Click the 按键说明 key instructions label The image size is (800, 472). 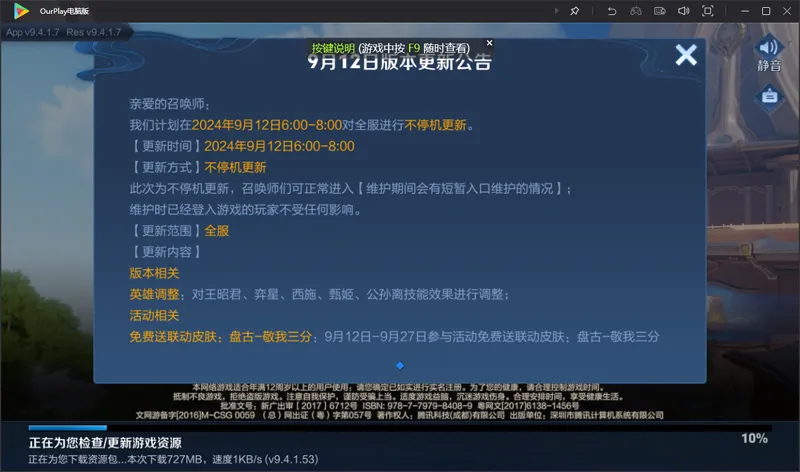(333, 47)
